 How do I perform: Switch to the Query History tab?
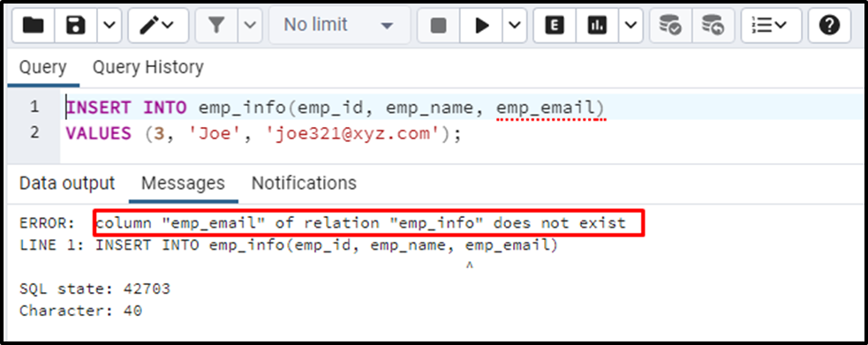coord(147,67)
